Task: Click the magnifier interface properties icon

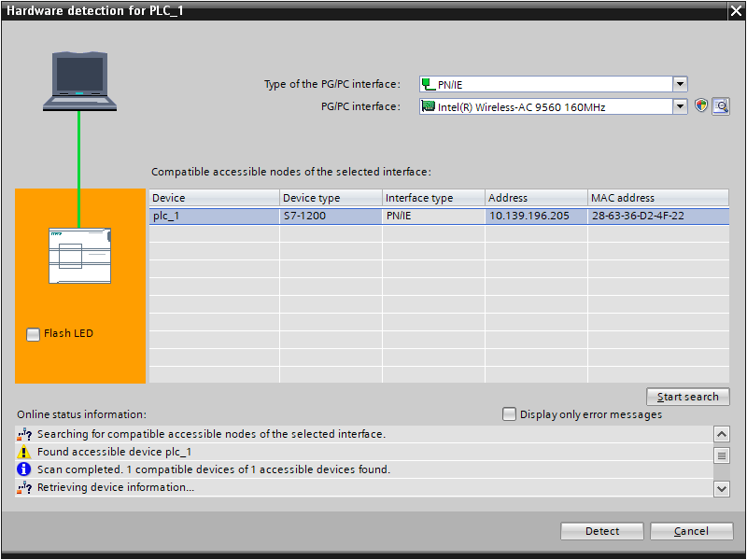Action: (x=720, y=106)
